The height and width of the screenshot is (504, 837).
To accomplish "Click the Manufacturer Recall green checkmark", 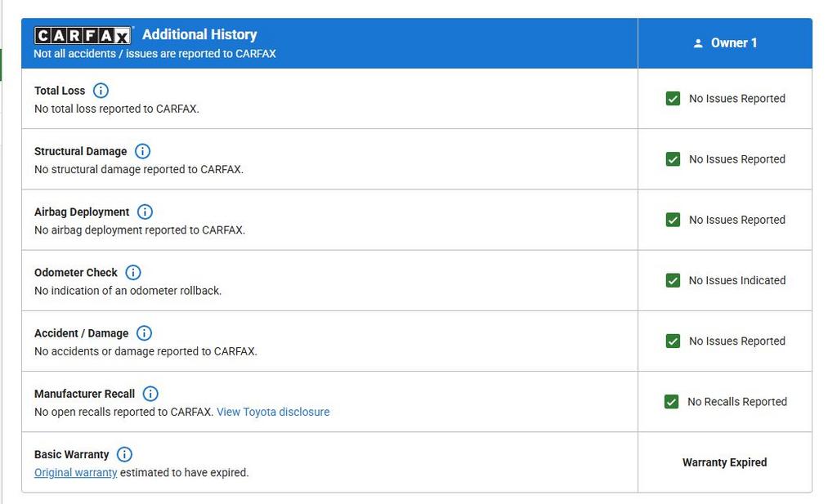I will (x=671, y=402).
